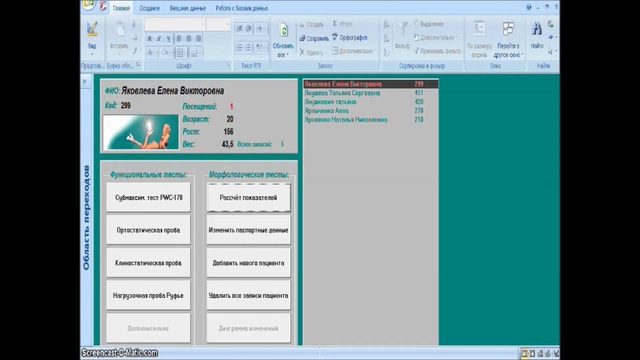640x360 pixels.
Task: Open the Go To arrow dropdown
Action: click(552, 37)
